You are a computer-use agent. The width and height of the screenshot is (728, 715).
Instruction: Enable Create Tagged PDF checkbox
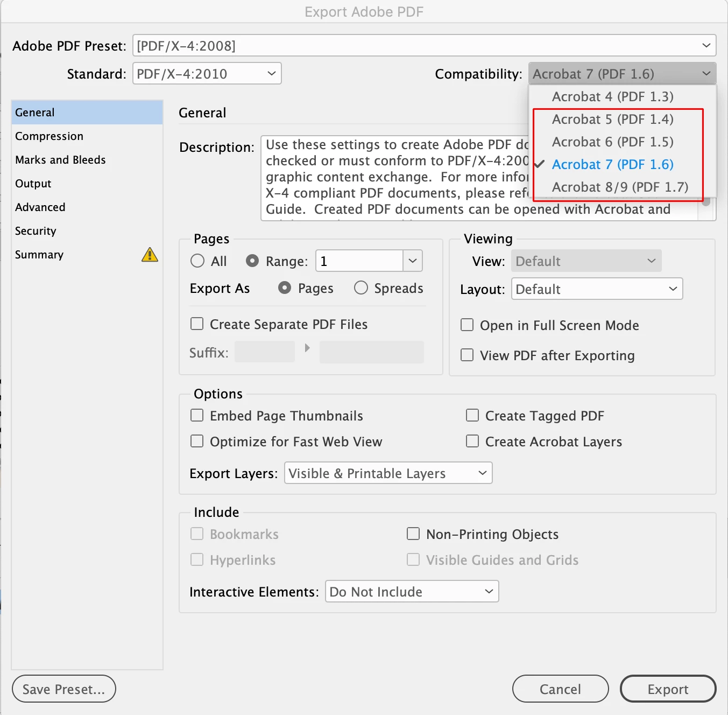tap(472, 415)
